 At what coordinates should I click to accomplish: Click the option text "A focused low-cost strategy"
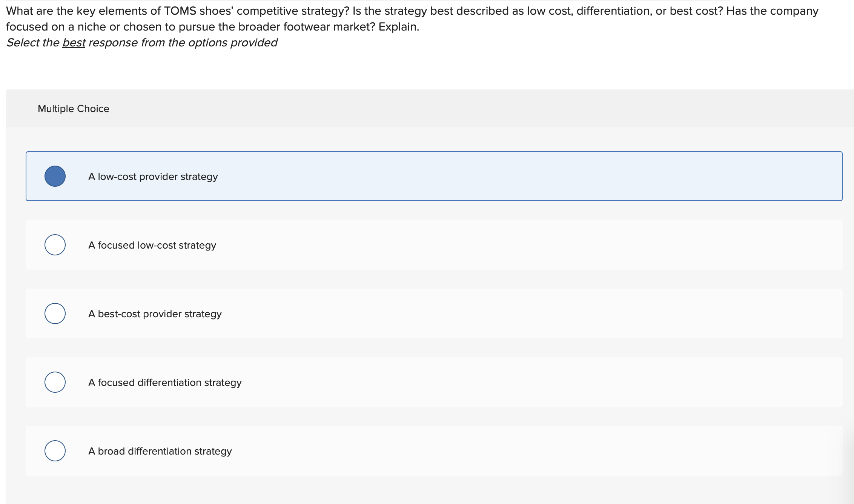pos(152,245)
